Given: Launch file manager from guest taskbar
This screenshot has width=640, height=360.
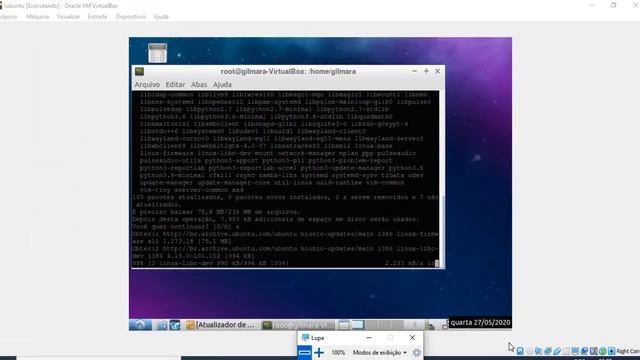Looking at the screenshot, I should 162,325.
